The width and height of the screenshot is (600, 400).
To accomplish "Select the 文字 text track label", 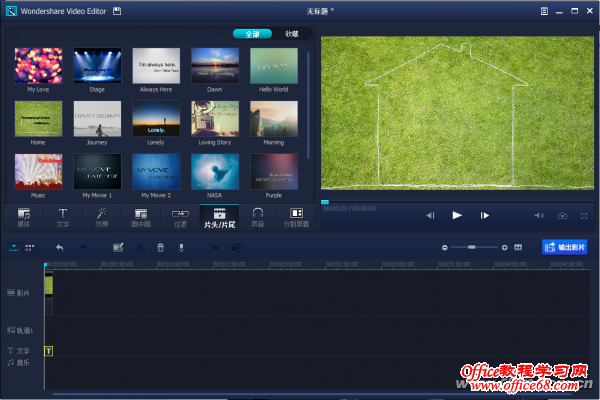I will click(x=18, y=351).
